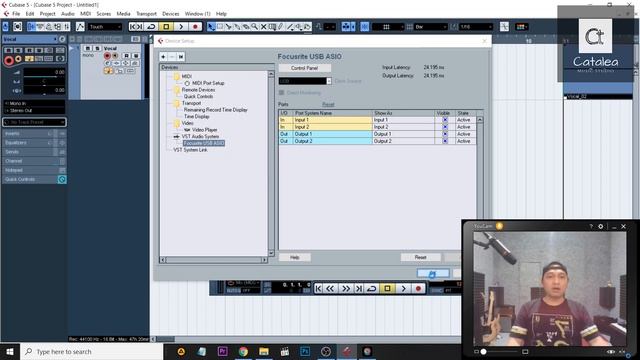Open the MIDI menu
The height and width of the screenshot is (360, 640).
tap(85, 14)
